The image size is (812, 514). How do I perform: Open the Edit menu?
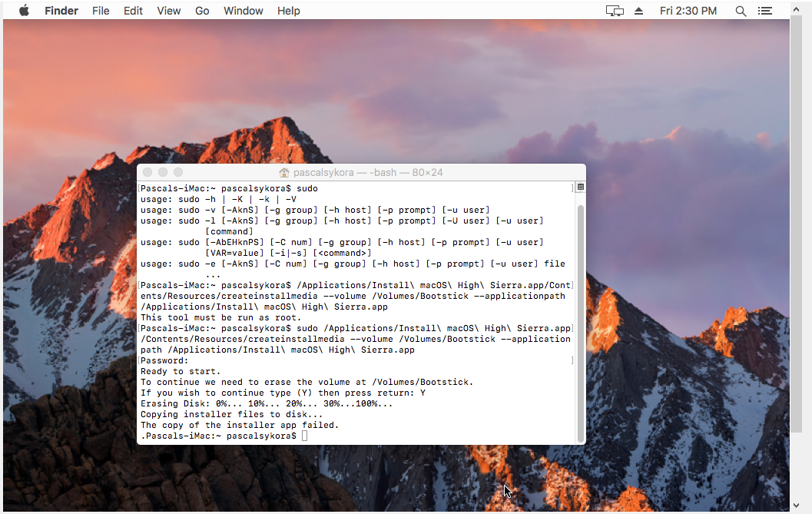[133, 11]
